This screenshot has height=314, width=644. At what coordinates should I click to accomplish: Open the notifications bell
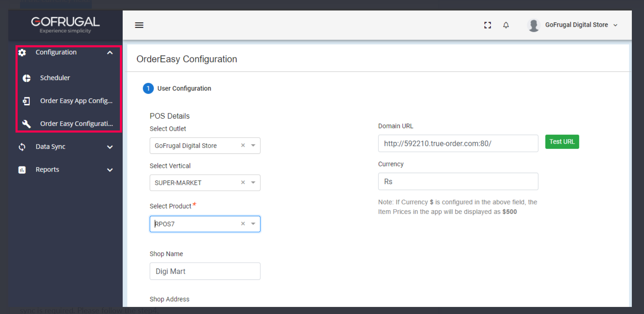pos(506,25)
